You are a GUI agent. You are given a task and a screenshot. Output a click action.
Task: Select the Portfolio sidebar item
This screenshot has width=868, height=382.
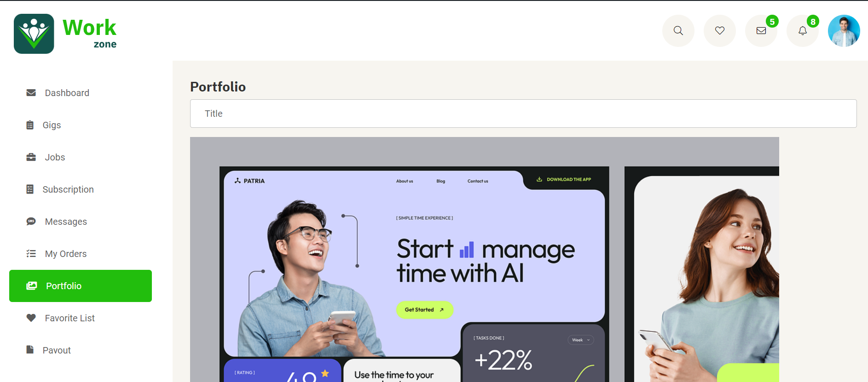[x=81, y=286]
